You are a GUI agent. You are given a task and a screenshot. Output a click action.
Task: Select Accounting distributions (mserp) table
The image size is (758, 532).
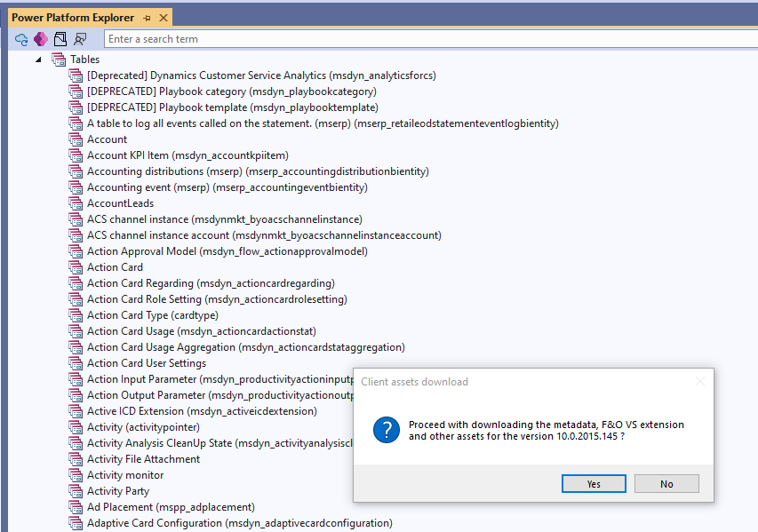pos(258,171)
